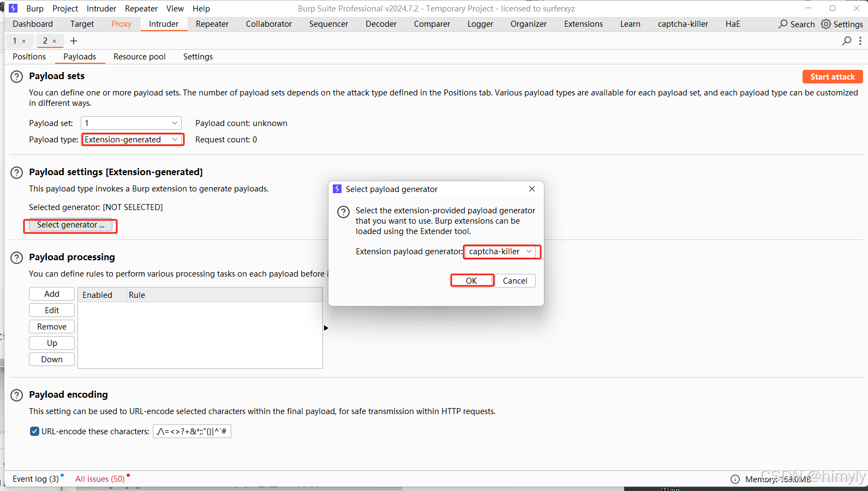Switch to the Logger tab
The height and width of the screenshot is (491, 868).
coord(480,24)
